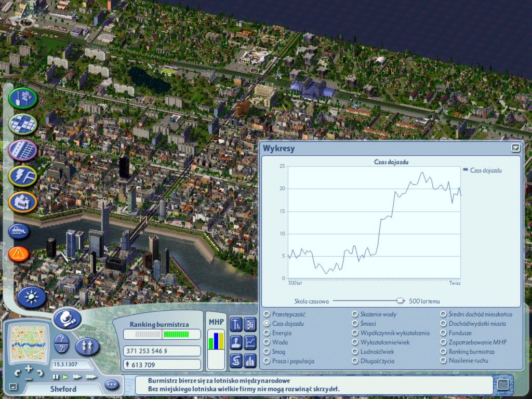
Task: Select the Bulldozer tool
Action: 19,231
